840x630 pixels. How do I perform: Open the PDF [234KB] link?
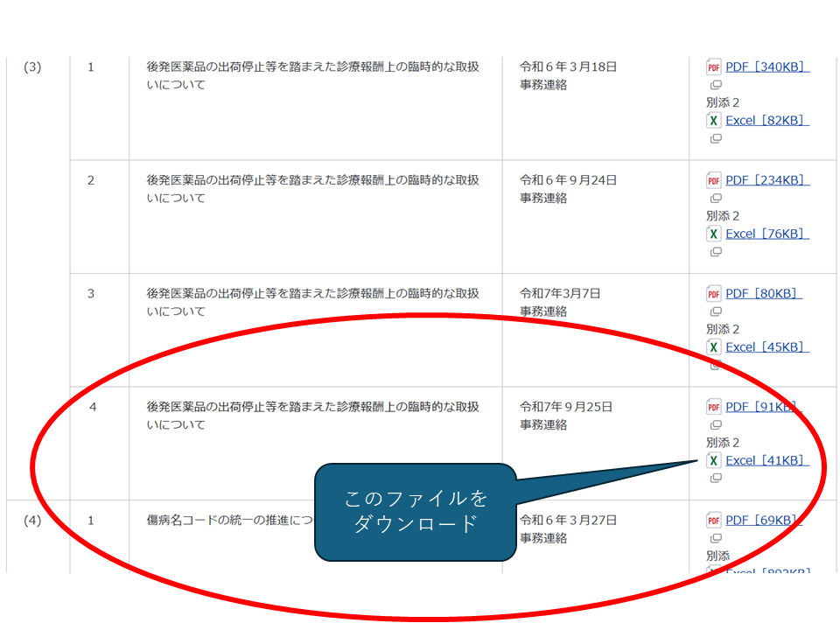[766, 180]
